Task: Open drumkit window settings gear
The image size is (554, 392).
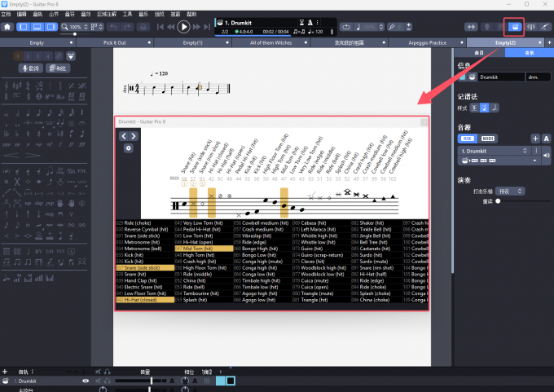Action: [128, 148]
